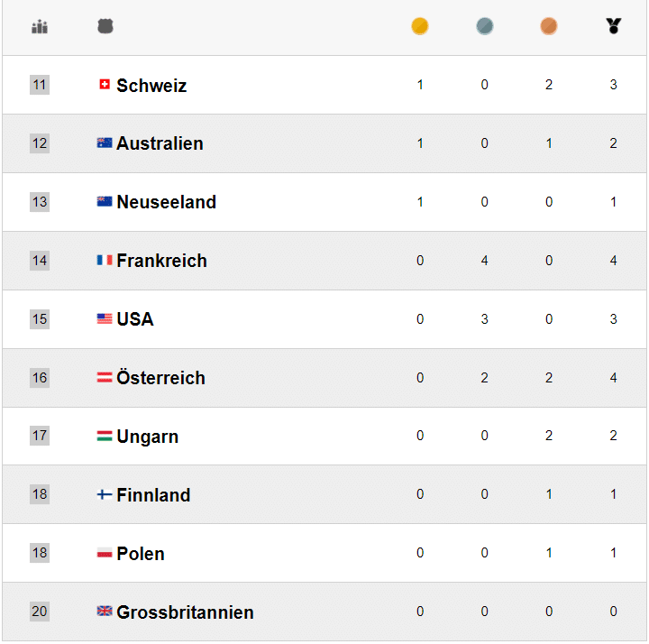Click the bronze medal column header icon
The width and height of the screenshot is (649, 644).
[x=549, y=27]
